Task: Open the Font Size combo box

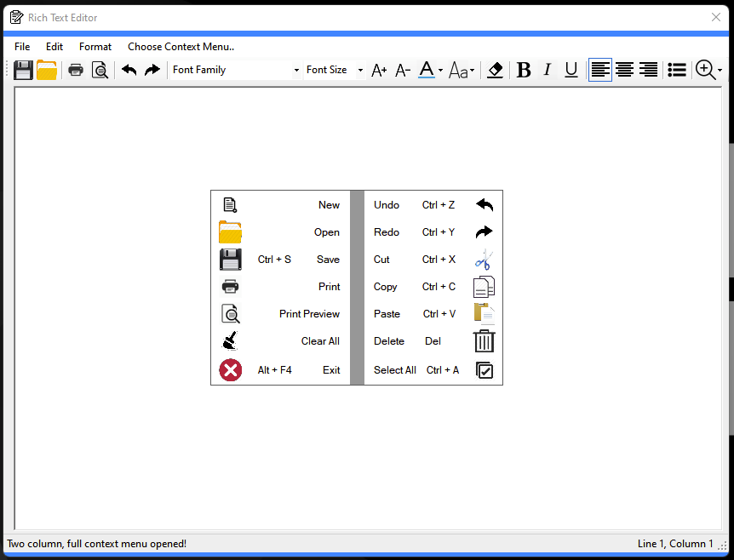Action: tap(335, 70)
